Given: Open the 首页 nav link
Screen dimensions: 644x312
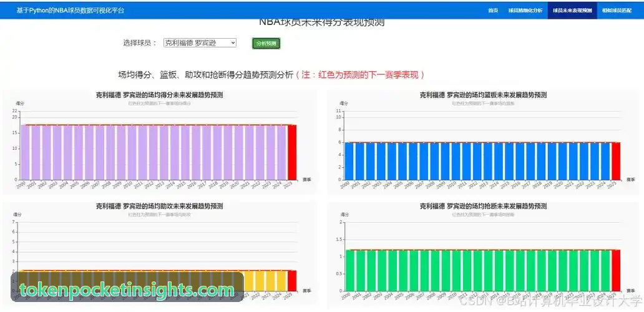Looking at the screenshot, I should click(x=493, y=11).
